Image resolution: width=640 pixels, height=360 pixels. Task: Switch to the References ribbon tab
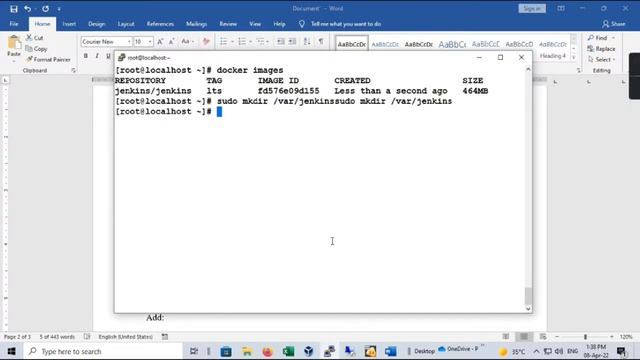point(160,24)
